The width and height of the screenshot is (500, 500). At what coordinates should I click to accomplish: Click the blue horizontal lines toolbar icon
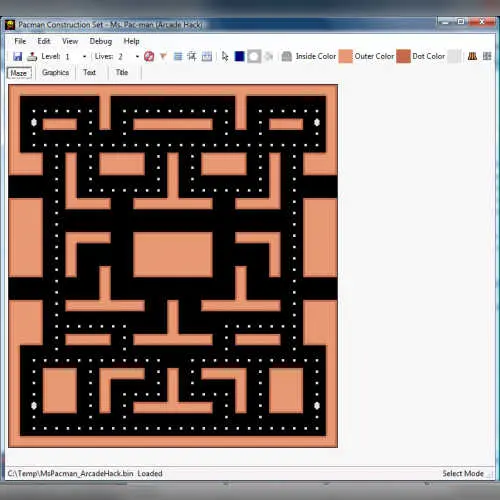click(178, 56)
